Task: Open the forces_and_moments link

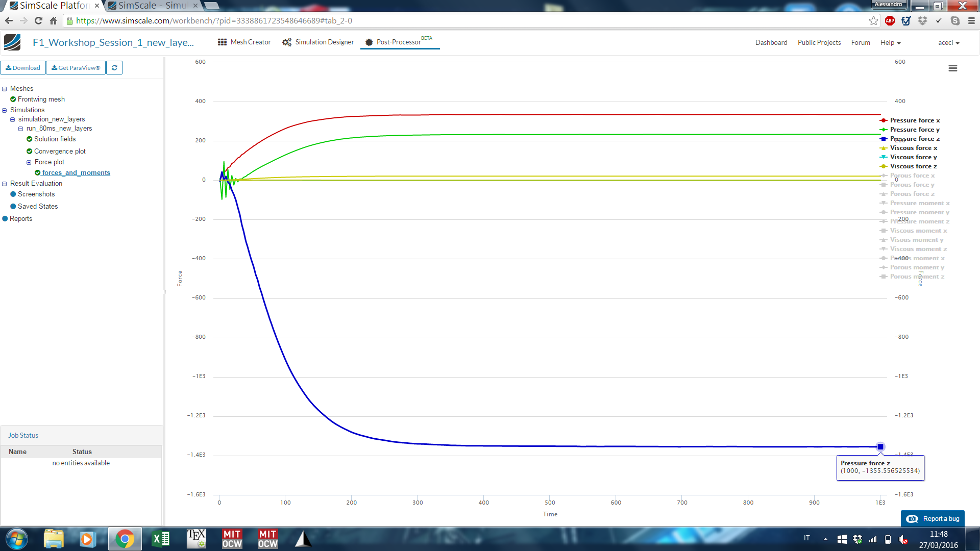Action: pos(76,173)
